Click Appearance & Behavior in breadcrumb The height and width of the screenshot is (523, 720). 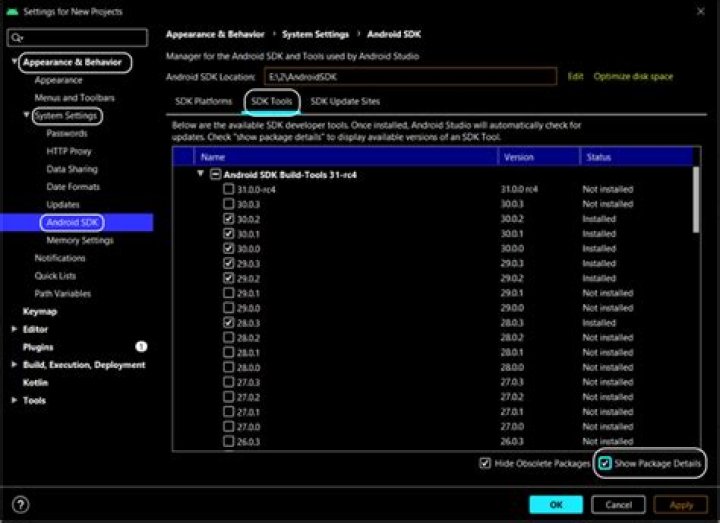coord(215,34)
